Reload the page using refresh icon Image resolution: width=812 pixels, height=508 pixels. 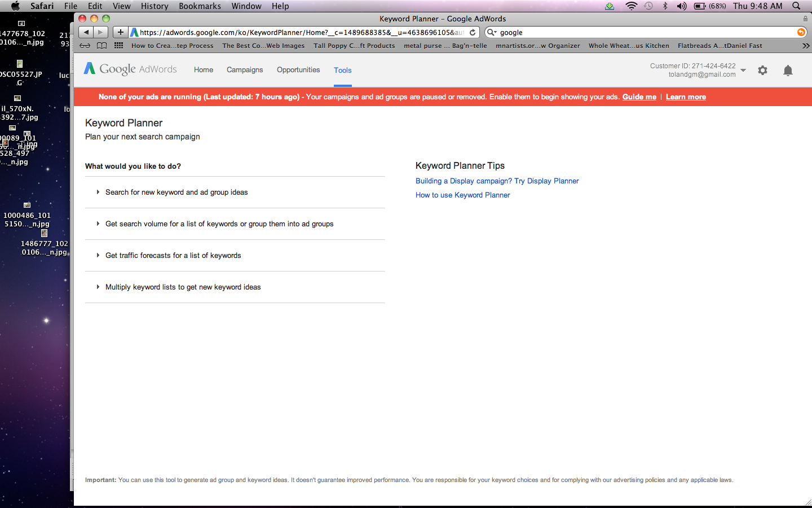[x=473, y=32]
